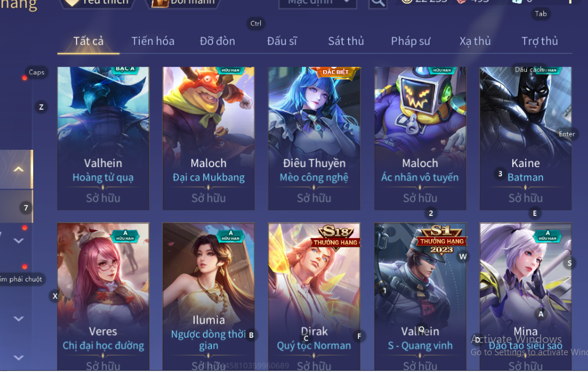This screenshot has height=372, width=588.
Task: Open the Mặc định sort dropdown
Action: point(318,3)
